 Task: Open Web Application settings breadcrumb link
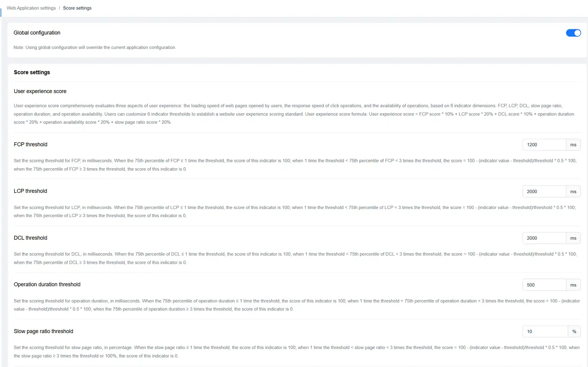[x=31, y=8]
